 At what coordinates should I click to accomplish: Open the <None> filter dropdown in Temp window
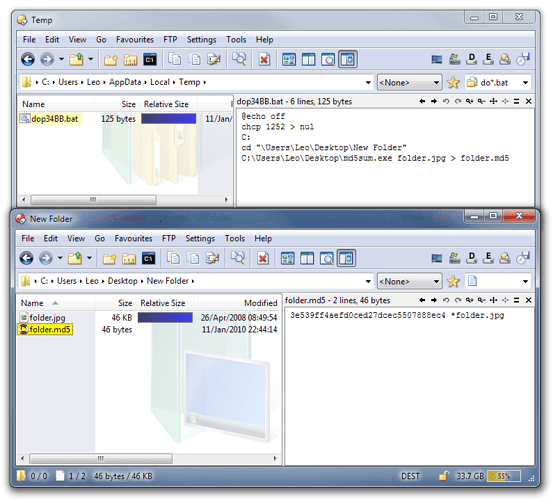(x=409, y=83)
